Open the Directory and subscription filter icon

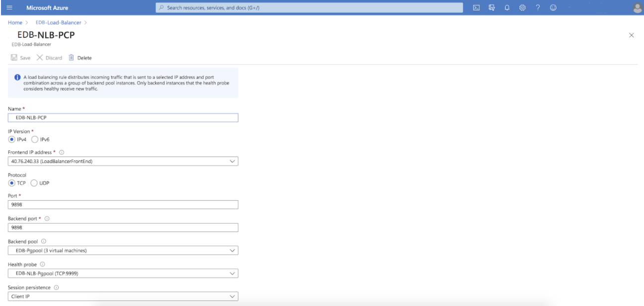pyautogui.click(x=491, y=7)
